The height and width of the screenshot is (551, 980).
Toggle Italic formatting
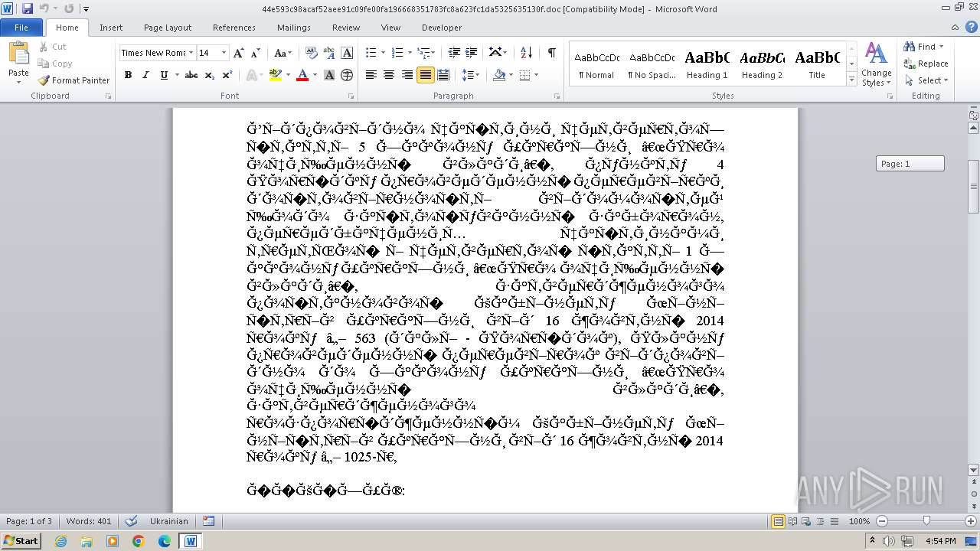coord(145,75)
